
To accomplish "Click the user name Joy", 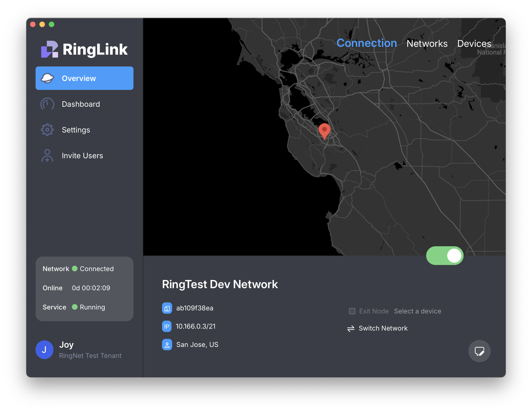I will pos(66,345).
